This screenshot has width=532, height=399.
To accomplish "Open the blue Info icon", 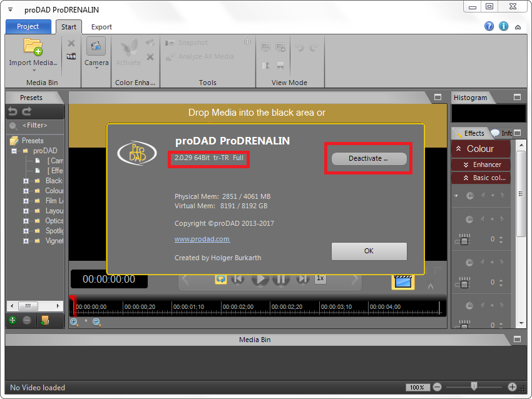I will (x=503, y=26).
